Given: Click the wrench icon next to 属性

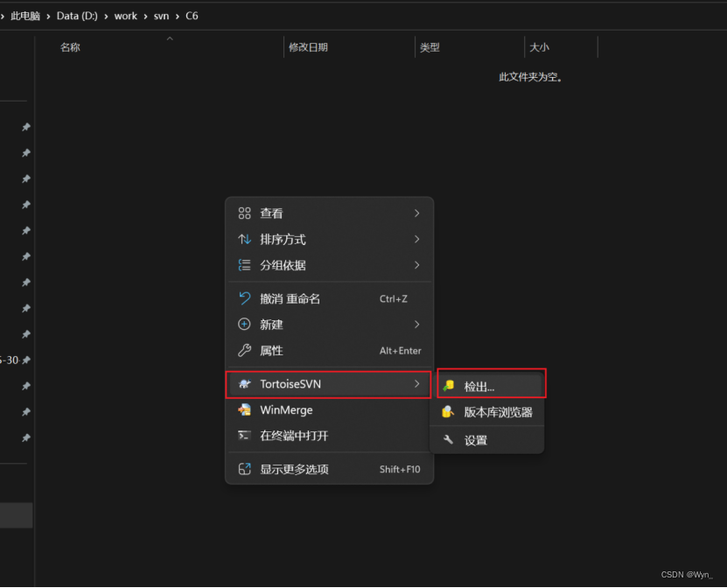Looking at the screenshot, I should [x=245, y=351].
